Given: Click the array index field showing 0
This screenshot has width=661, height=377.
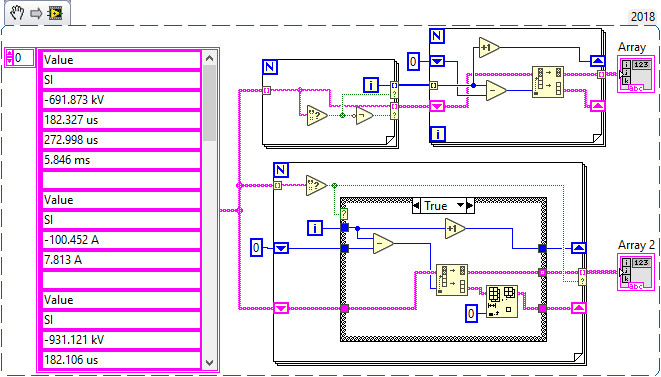Looking at the screenshot, I should point(24,57).
